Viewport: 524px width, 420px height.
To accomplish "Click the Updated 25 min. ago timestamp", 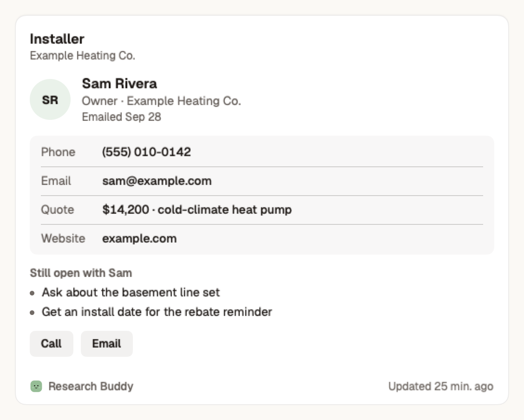I will click(x=441, y=386).
